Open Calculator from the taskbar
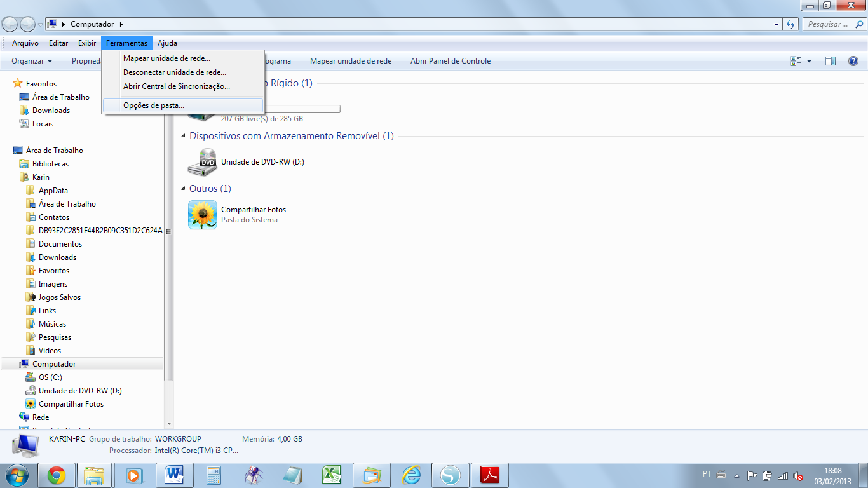Viewport: 868px width, 488px height. [x=214, y=475]
